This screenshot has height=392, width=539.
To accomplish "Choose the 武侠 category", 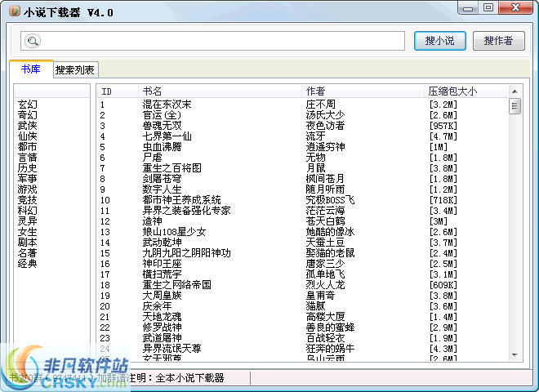I will coord(28,126).
